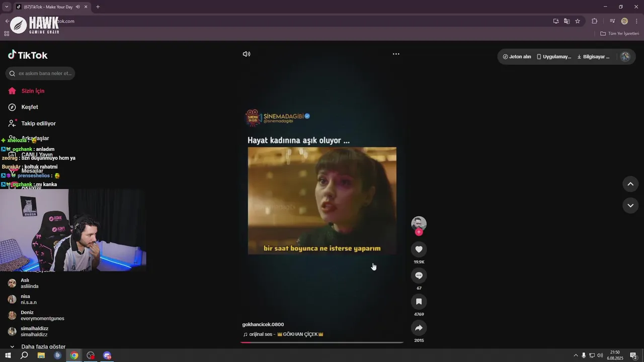This screenshot has width=644, height=362.
Task: Click the search field in TikTok sidebar
Action: click(x=40, y=73)
